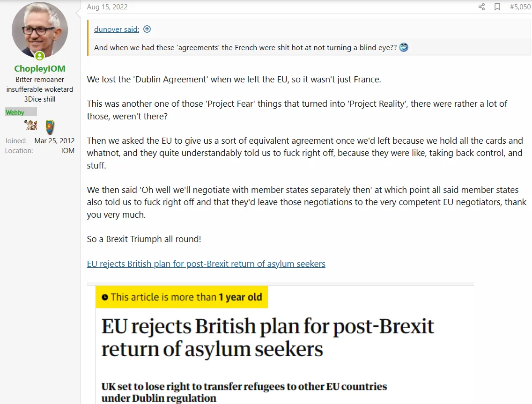532x404 pixels.
Task: Click the Webby user banner label
Action: pyautogui.click(x=21, y=112)
